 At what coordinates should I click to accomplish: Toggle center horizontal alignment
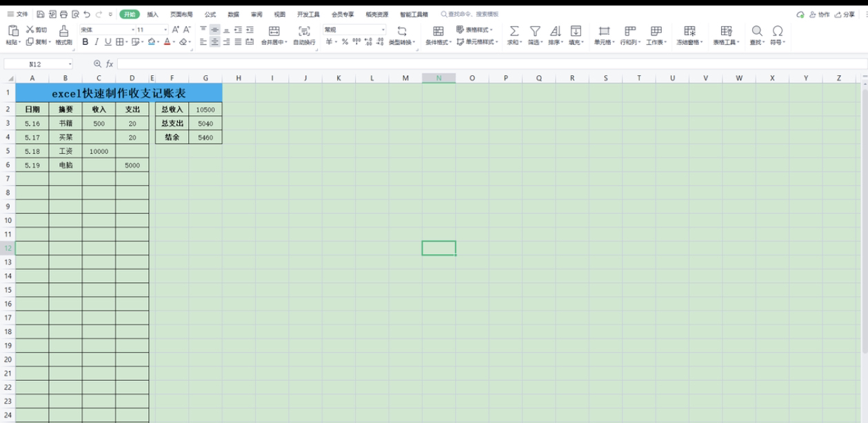pos(214,42)
